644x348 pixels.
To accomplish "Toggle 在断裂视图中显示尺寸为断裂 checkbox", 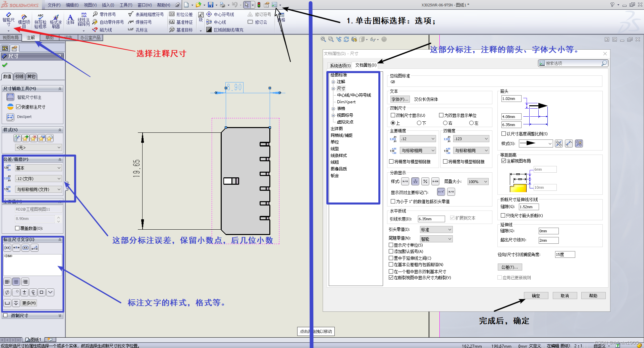I will tap(391, 277).
